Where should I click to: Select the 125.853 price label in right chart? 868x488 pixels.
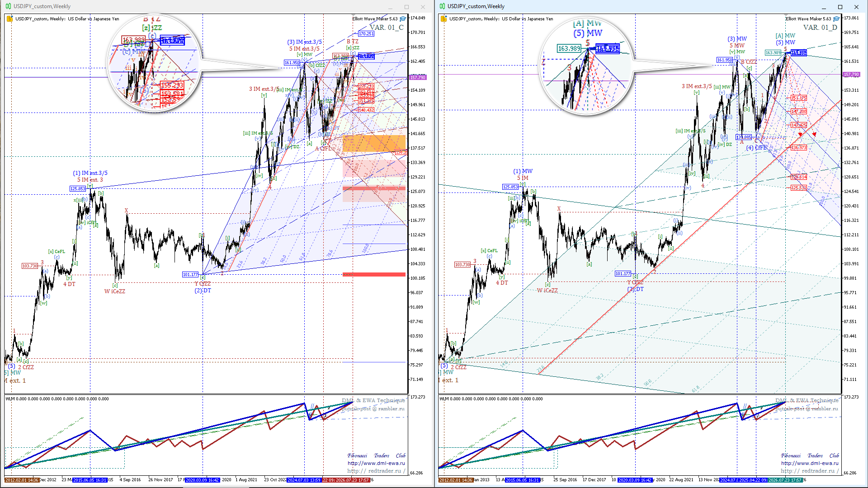tap(510, 187)
